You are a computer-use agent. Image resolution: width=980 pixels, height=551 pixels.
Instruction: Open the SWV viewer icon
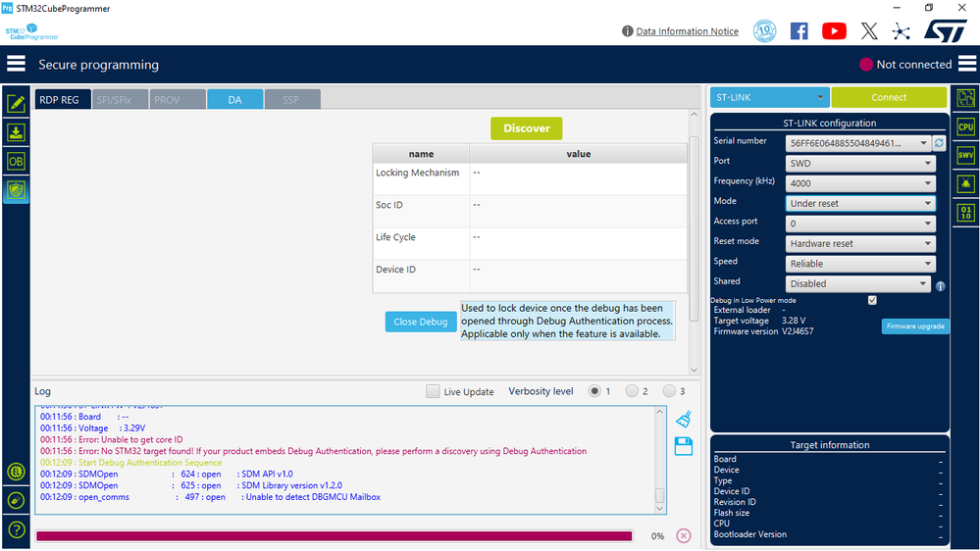(x=965, y=155)
